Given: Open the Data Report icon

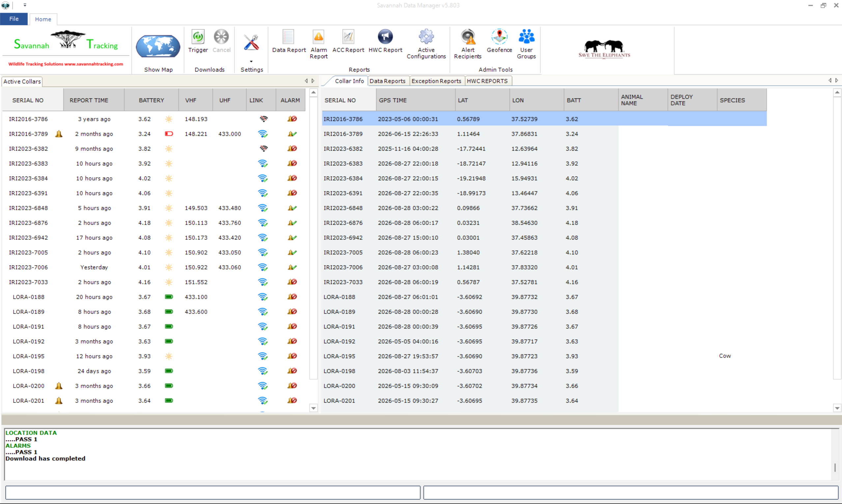Looking at the screenshot, I should tap(288, 37).
